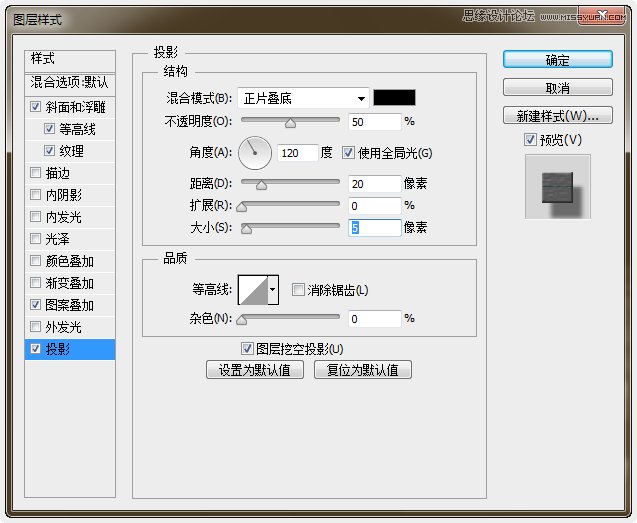Enable the 内阴影 checkbox
The image size is (637, 523).
36,195
